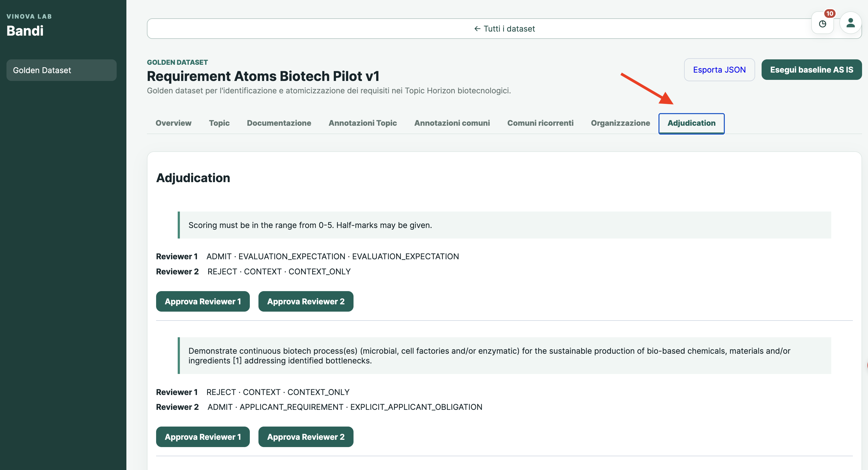Viewport: 868px width, 470px height.
Task: Click the 'Demonstrate continuous biotech process' quote
Action: click(504, 356)
